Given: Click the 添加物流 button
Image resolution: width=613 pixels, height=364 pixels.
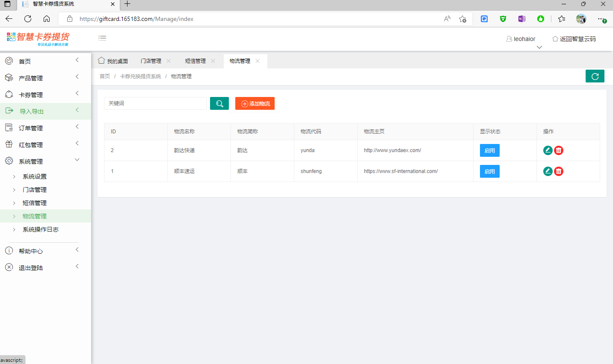Looking at the screenshot, I should click(x=255, y=103).
